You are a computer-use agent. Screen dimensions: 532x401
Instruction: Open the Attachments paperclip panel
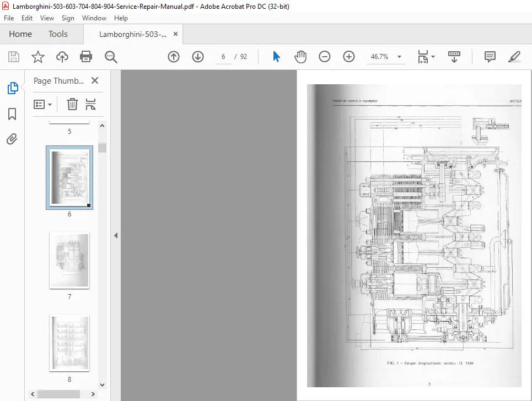point(12,139)
